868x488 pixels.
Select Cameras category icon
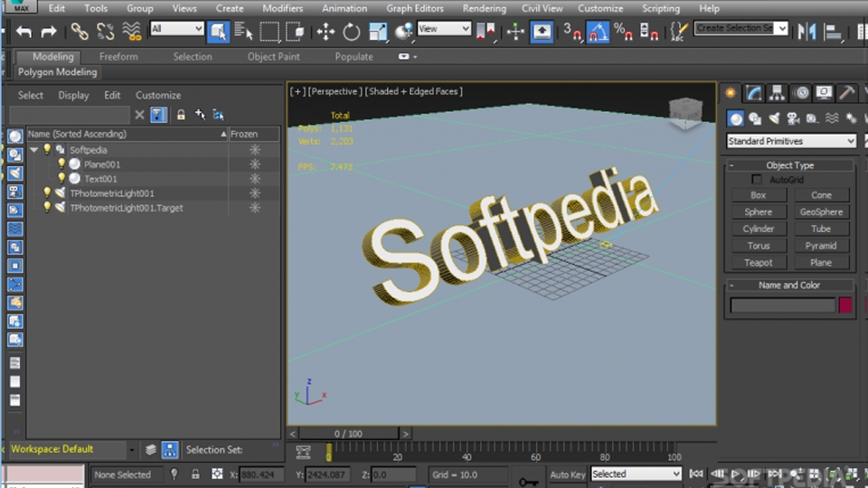click(793, 118)
